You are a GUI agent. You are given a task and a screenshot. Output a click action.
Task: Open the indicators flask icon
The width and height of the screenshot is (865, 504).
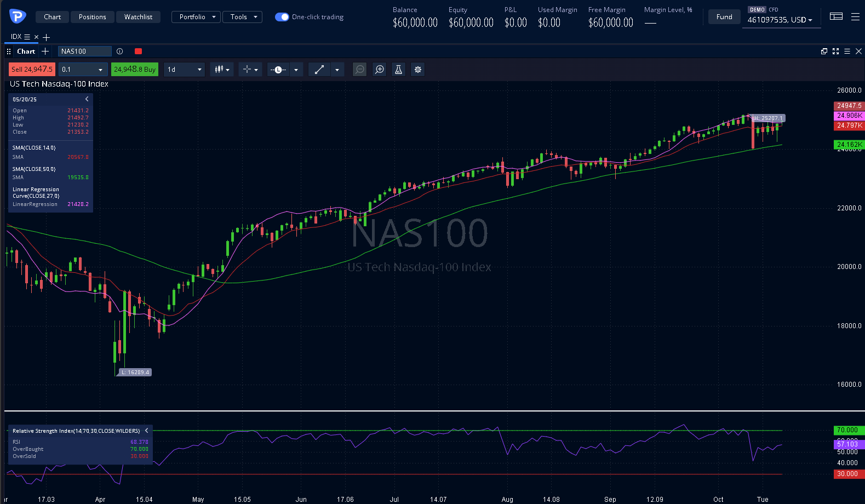pos(398,70)
